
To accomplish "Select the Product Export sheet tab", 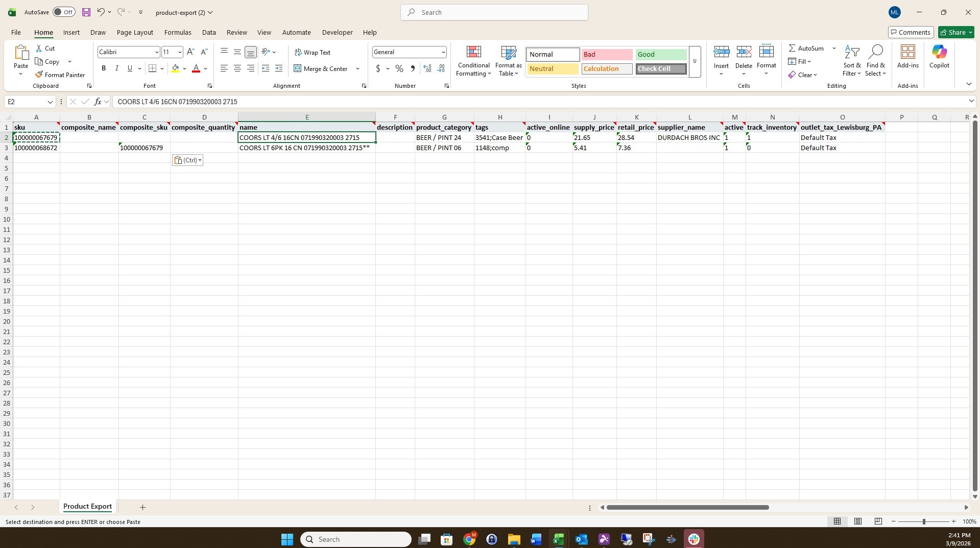I will click(x=87, y=507).
